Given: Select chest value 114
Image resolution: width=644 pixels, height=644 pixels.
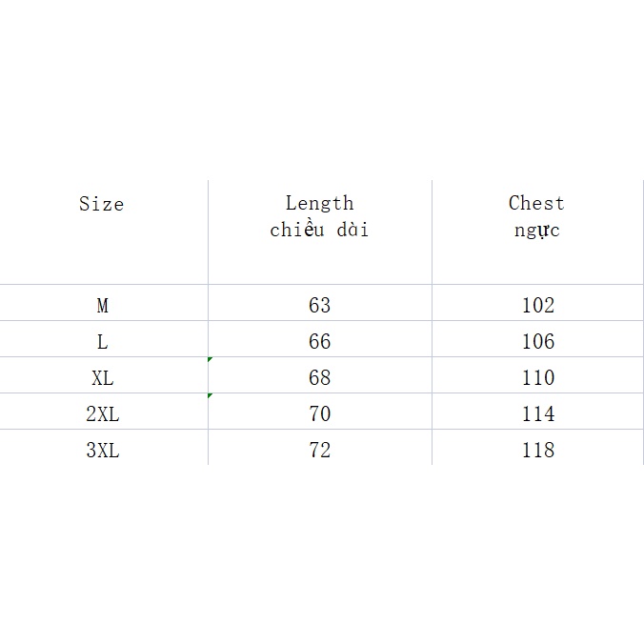Looking at the screenshot, I should pos(537,413).
